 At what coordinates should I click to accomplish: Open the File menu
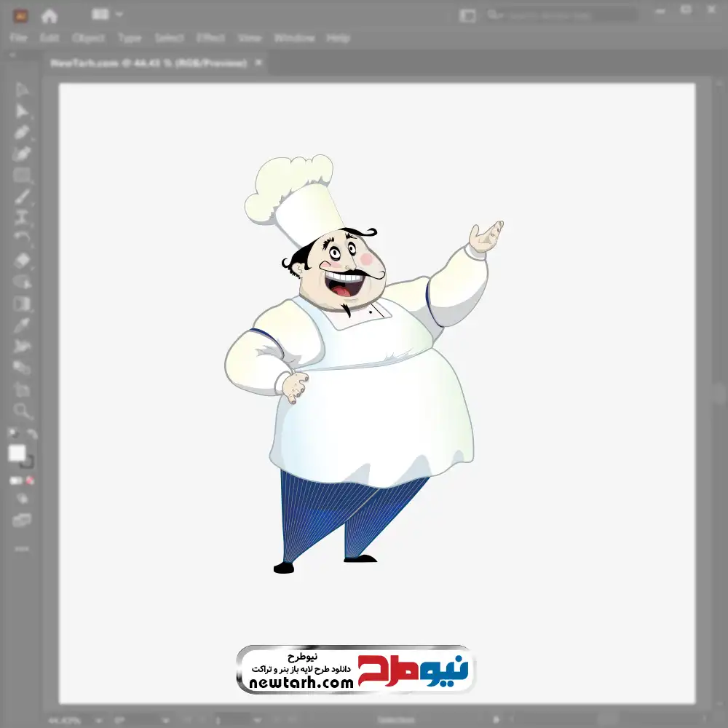18,38
